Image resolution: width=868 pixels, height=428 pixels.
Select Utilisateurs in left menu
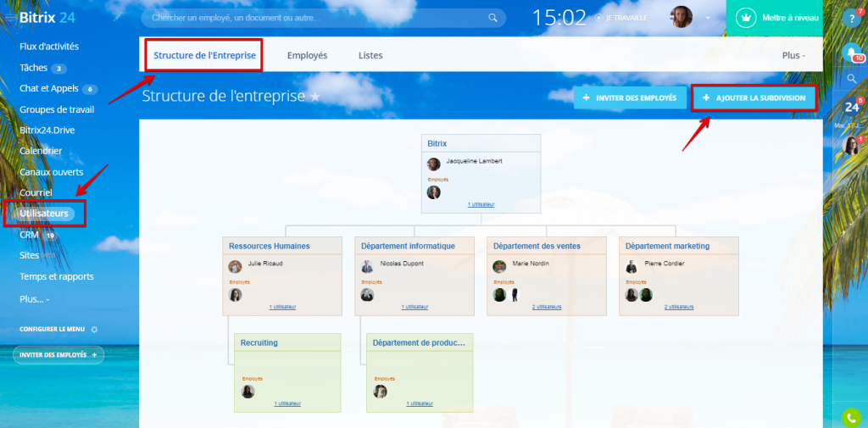[x=44, y=214]
